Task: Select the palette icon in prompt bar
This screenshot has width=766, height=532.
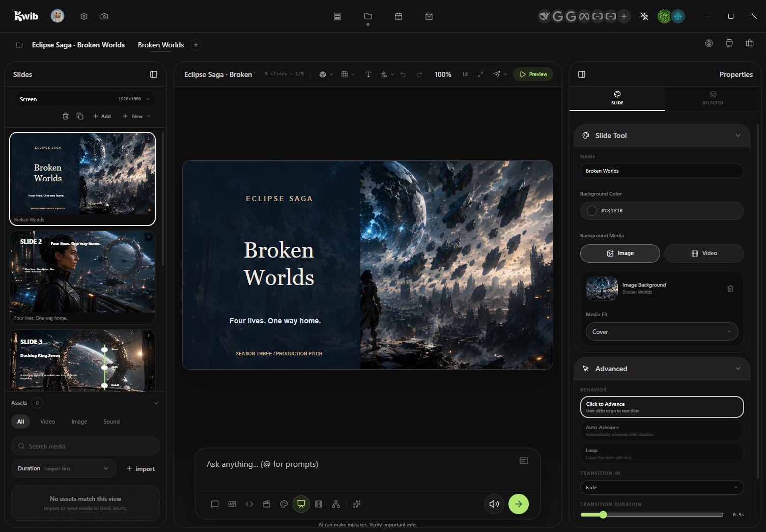Action: 284,504
